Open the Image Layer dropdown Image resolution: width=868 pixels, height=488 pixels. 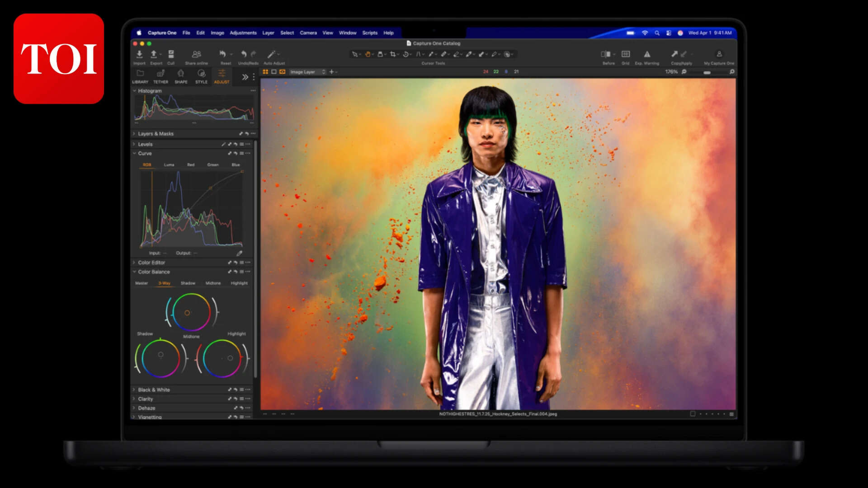[x=307, y=72]
